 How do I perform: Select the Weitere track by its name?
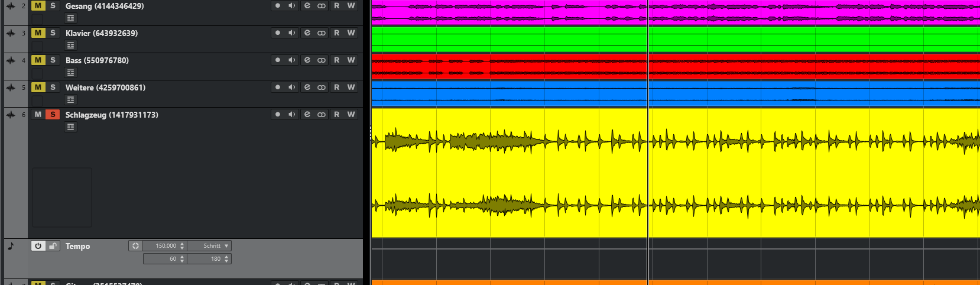pyautogui.click(x=105, y=88)
